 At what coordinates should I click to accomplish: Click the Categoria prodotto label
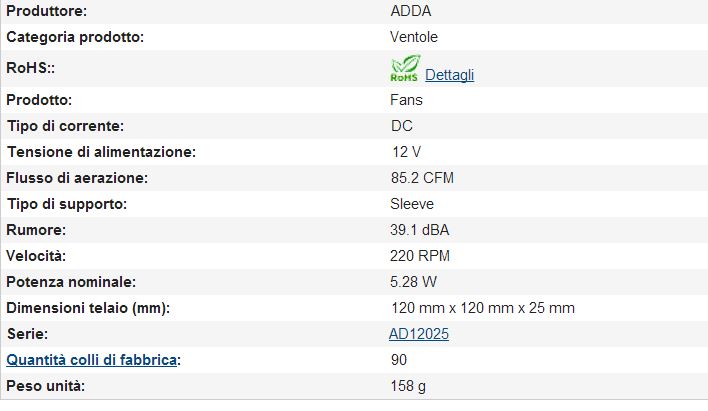(x=76, y=37)
